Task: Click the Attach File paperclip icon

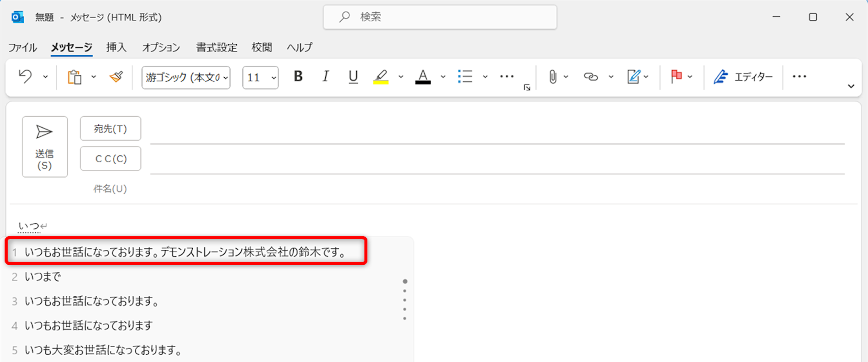Action: (553, 77)
